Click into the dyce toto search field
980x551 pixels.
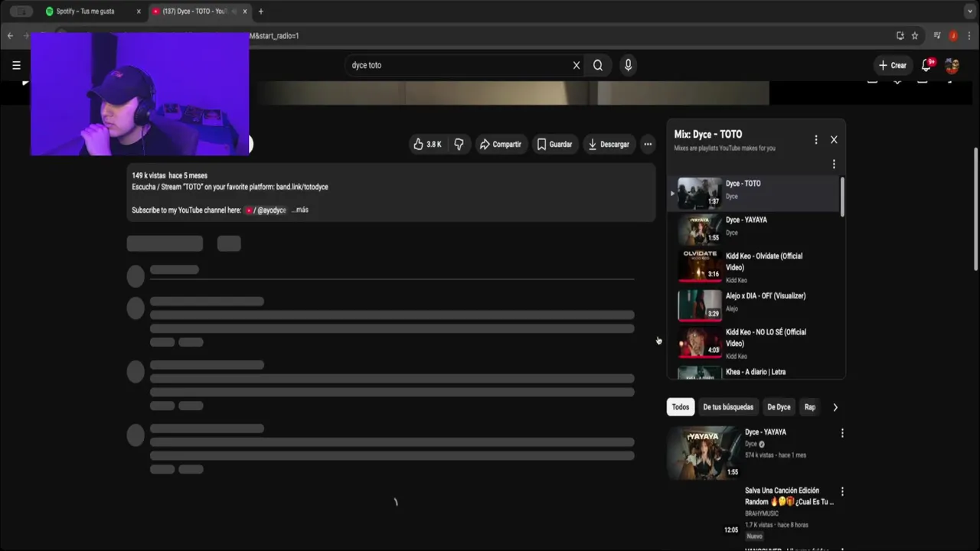click(x=459, y=65)
